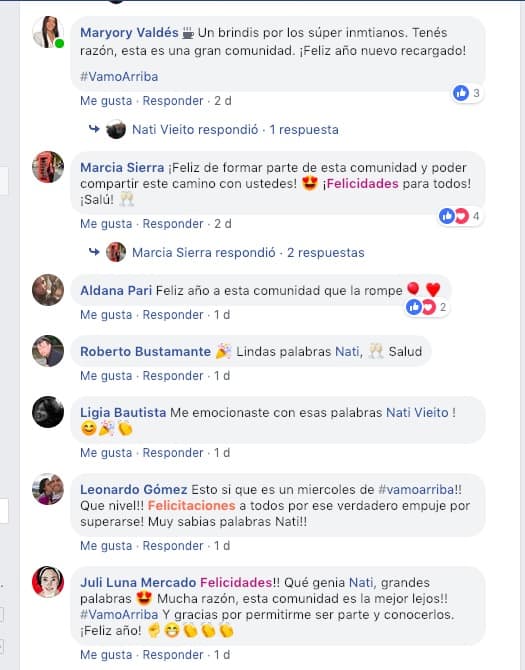Open the #vamoarriba hashtag in Leonardo Gómez's comment
This screenshot has width=525, height=670.
(416, 490)
